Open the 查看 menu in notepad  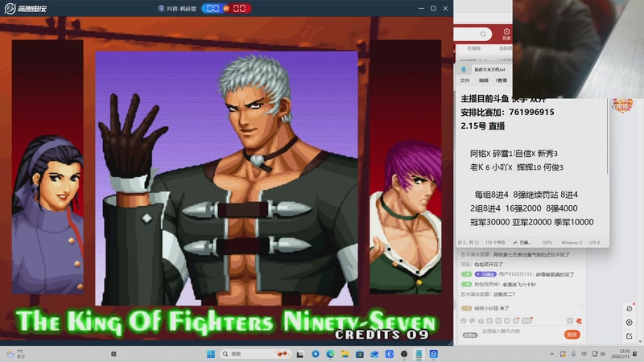click(502, 80)
